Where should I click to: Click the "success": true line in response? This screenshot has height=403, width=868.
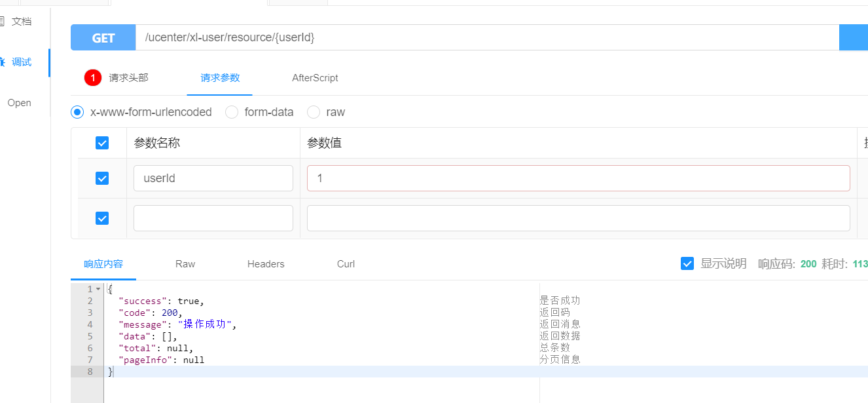[x=161, y=301]
